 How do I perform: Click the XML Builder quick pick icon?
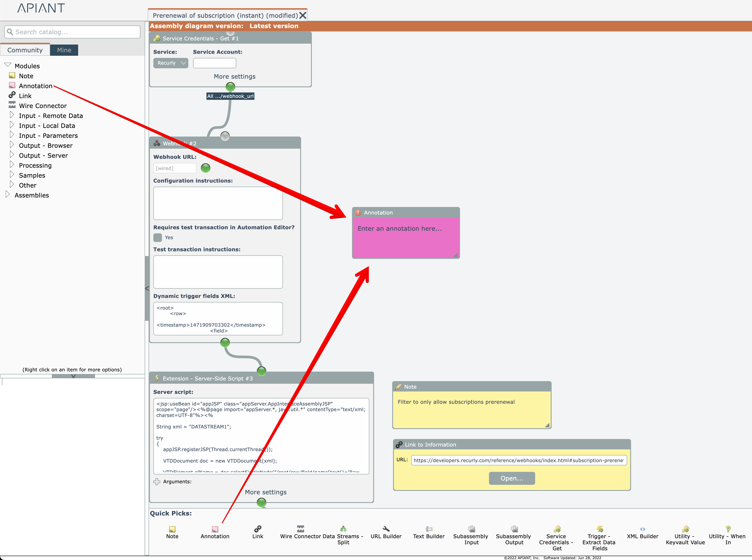pos(642,529)
